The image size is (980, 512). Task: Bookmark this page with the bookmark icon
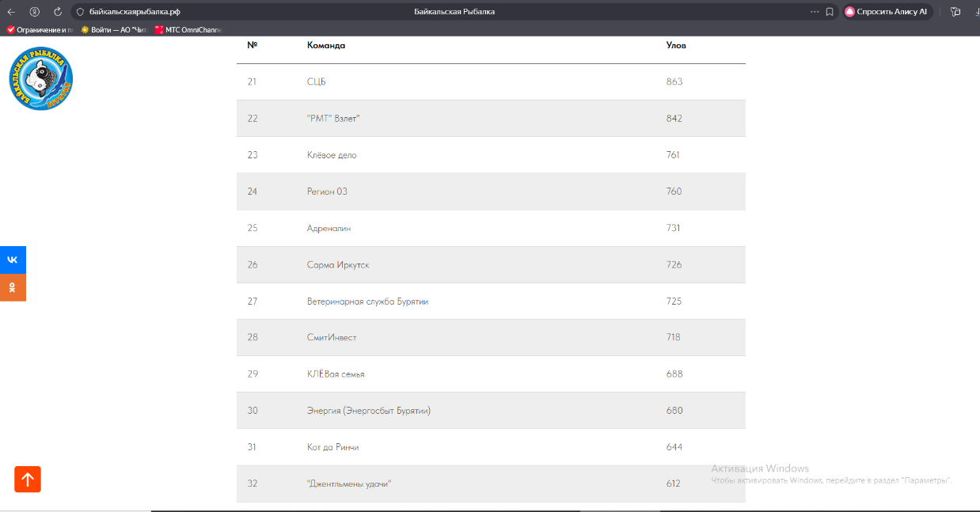click(x=830, y=12)
